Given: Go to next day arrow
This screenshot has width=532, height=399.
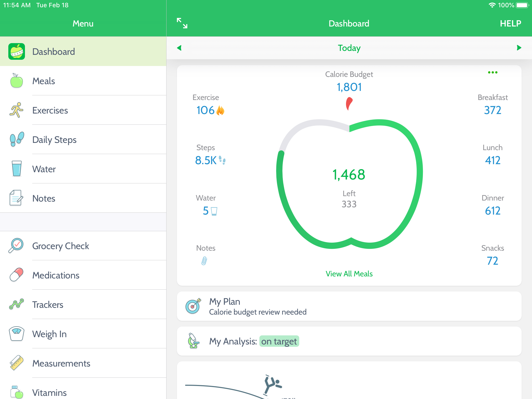Looking at the screenshot, I should pyautogui.click(x=519, y=48).
